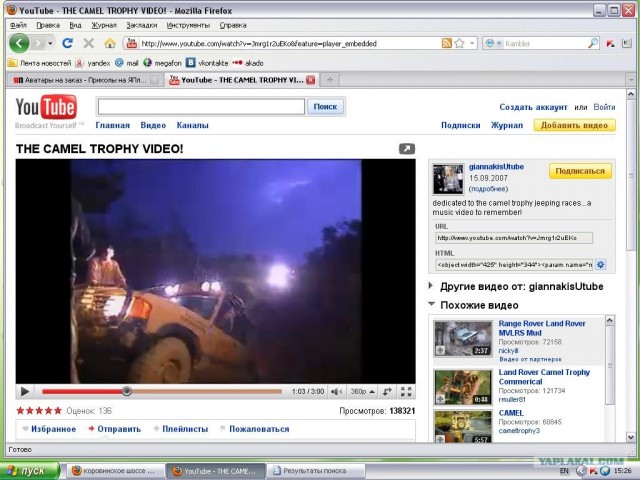Open the Файл menu
This screenshot has width=640, height=480.
tap(18, 25)
